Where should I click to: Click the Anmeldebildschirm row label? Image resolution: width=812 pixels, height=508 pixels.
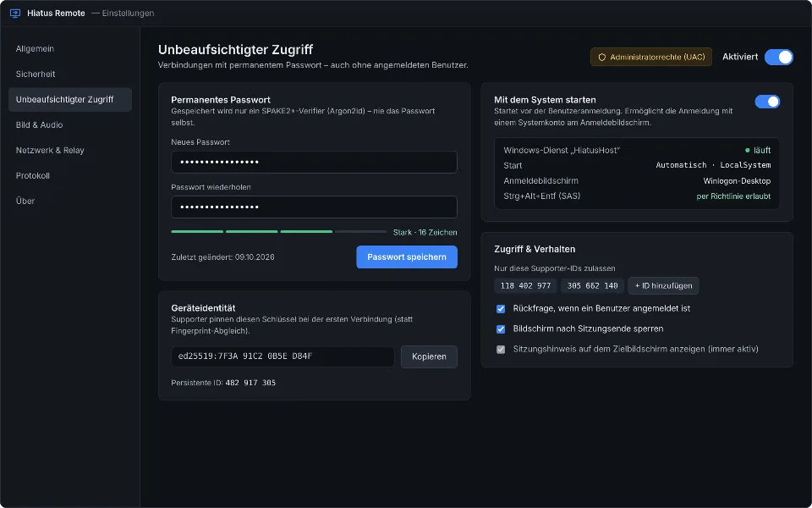point(540,181)
